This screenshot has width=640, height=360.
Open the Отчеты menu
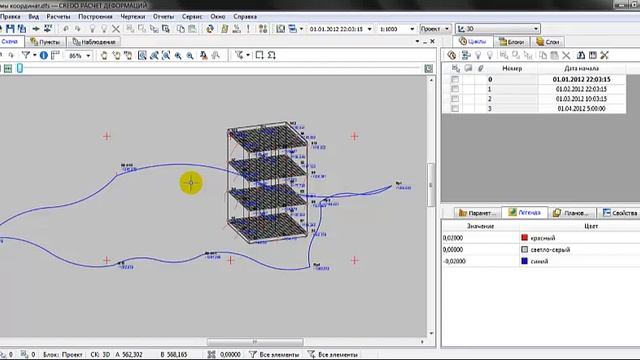(x=163, y=17)
